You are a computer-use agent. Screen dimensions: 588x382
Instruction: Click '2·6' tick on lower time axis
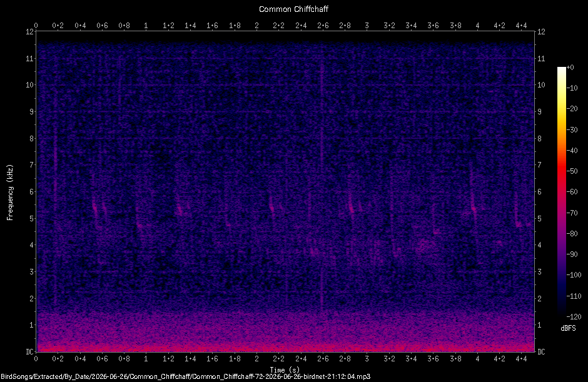coord(323,359)
